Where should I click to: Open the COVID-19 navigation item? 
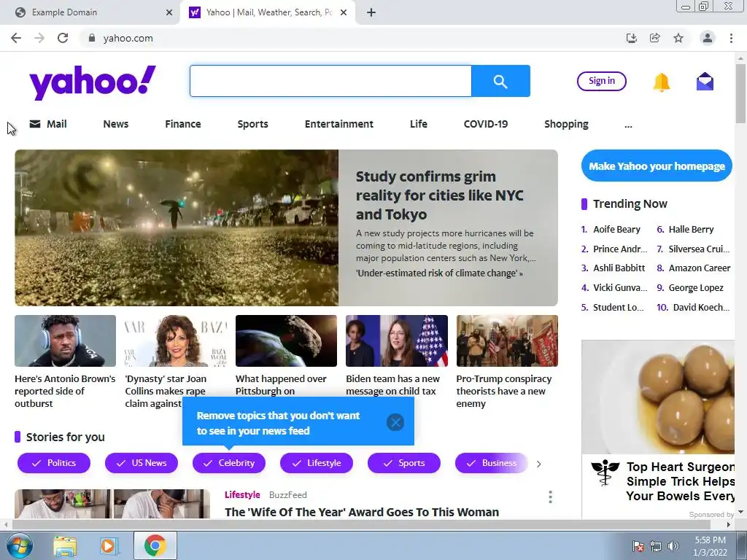coord(486,124)
